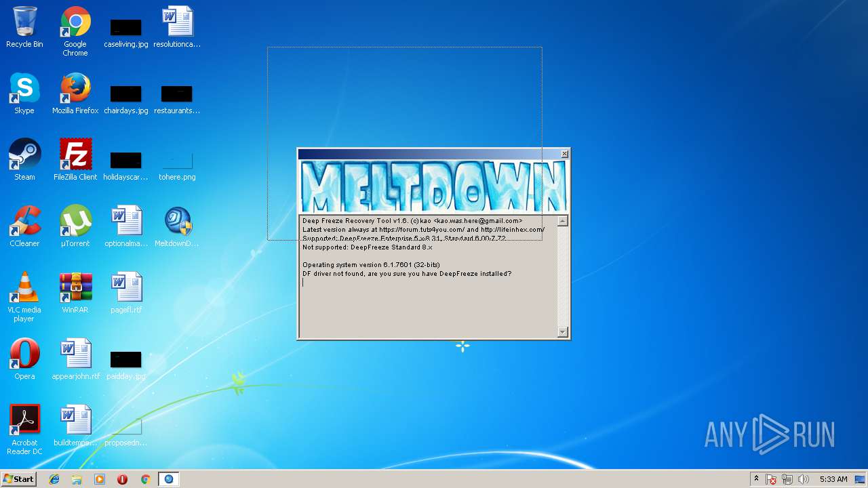The width and height of the screenshot is (868, 488).
Task: Launch Opera from the taskbar
Action: click(x=122, y=479)
